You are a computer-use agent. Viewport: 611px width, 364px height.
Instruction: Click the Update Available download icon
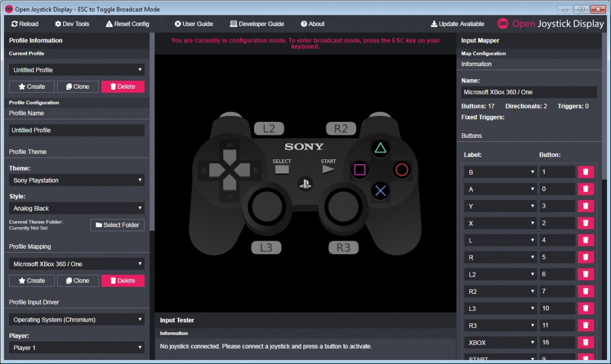click(x=436, y=24)
